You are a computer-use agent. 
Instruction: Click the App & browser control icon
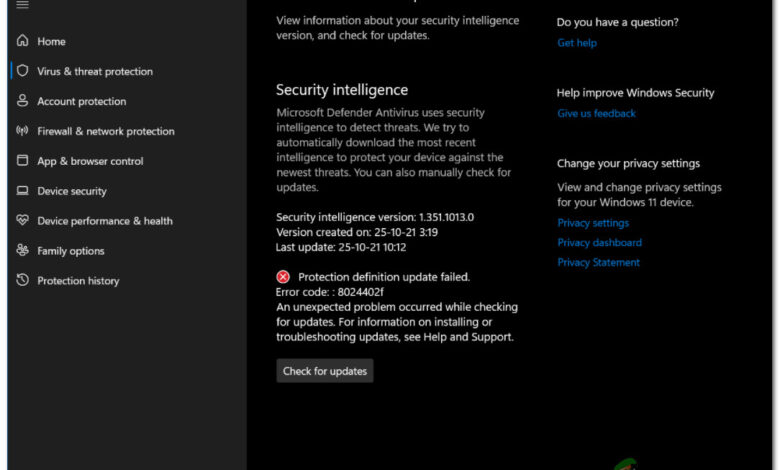point(23,161)
